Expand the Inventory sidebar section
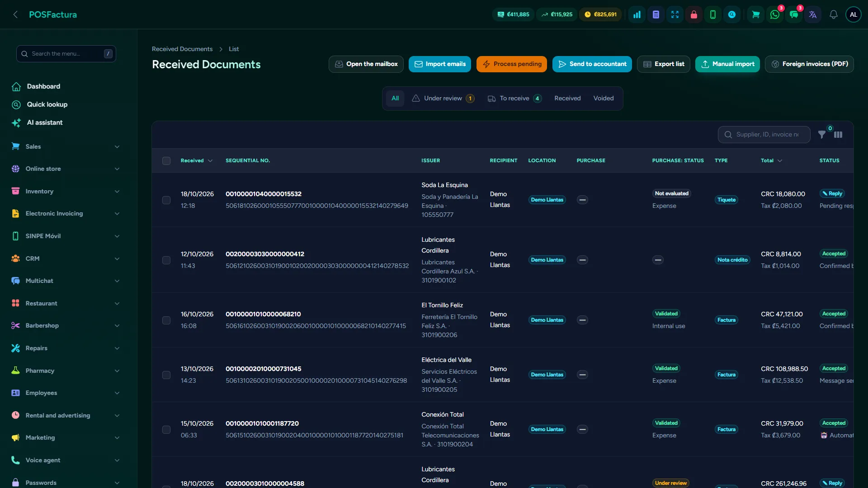Screen dimensions: 868x488 [66, 191]
